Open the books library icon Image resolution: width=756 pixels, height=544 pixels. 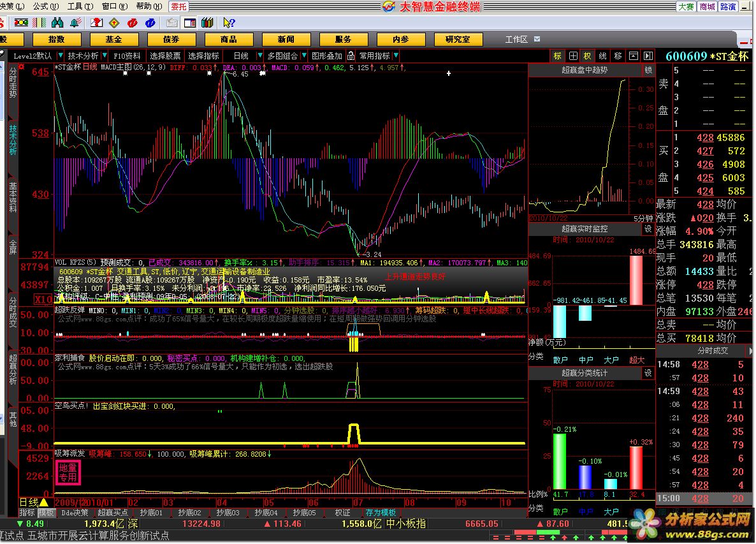pyautogui.click(x=207, y=23)
